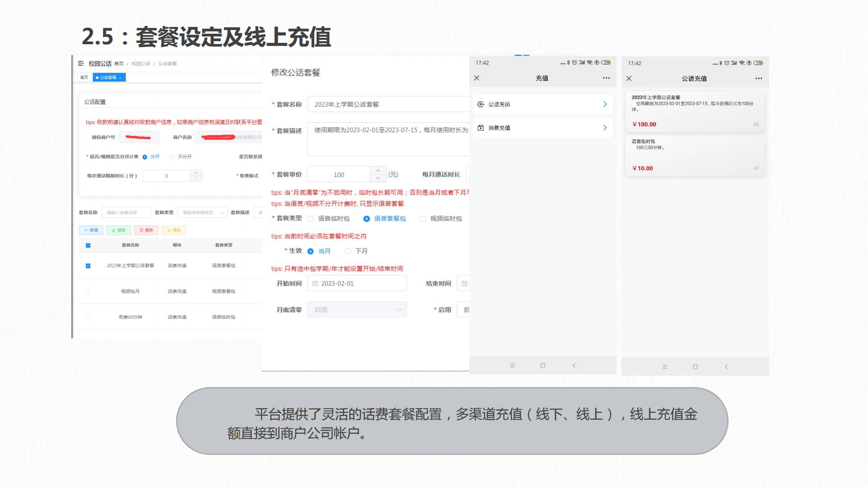The image size is (868, 488).
Task: Open the 启用 status dropdown
Action: [x=463, y=310]
